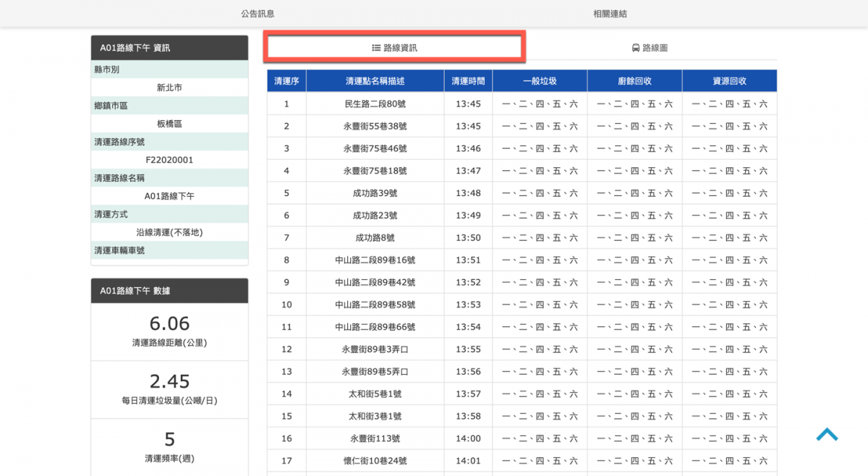Click the 清運頻率(週) label
Image resolution: width=868 pixels, height=476 pixels.
coord(169,459)
